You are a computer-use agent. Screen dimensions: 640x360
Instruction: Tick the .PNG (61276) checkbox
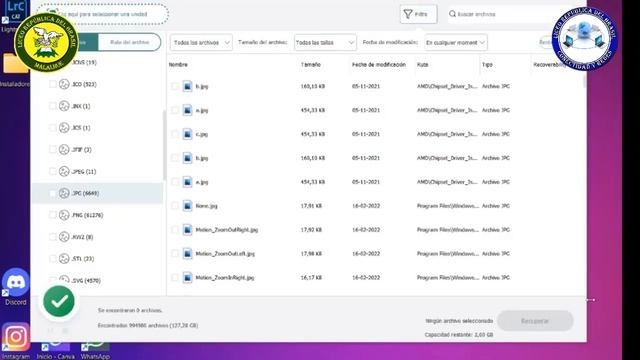52,215
